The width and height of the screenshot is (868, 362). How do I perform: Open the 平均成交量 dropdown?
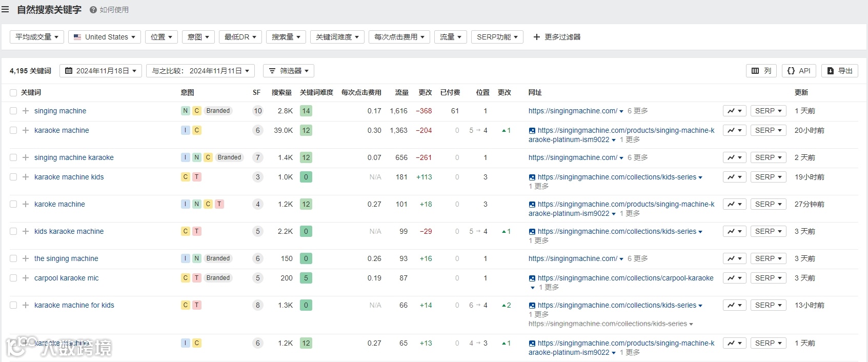click(x=37, y=37)
